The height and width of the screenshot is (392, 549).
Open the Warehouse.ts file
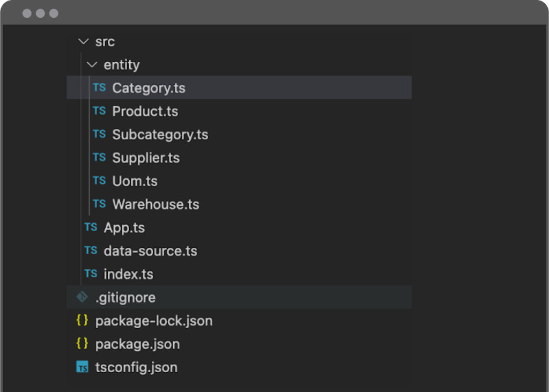click(x=156, y=204)
